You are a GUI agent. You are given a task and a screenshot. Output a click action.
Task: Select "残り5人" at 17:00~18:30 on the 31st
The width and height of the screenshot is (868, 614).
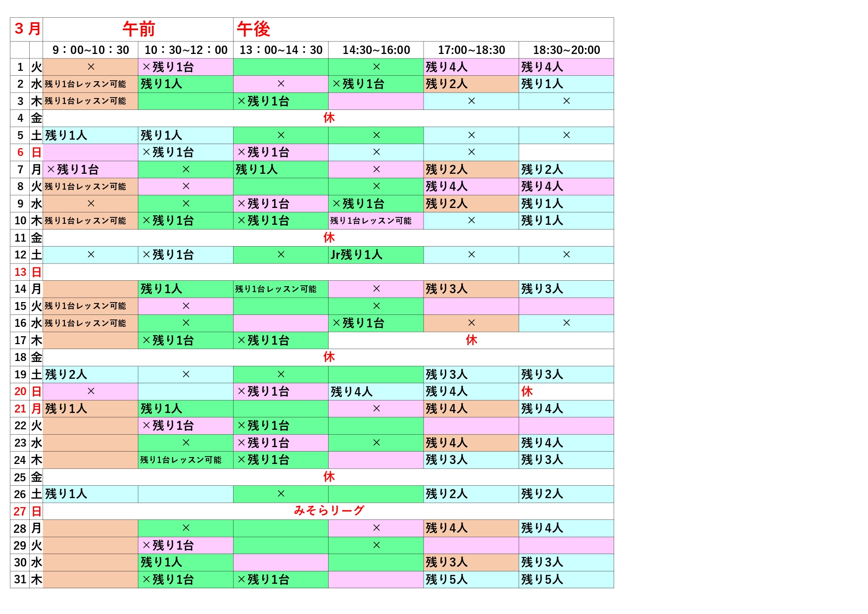pos(446,579)
